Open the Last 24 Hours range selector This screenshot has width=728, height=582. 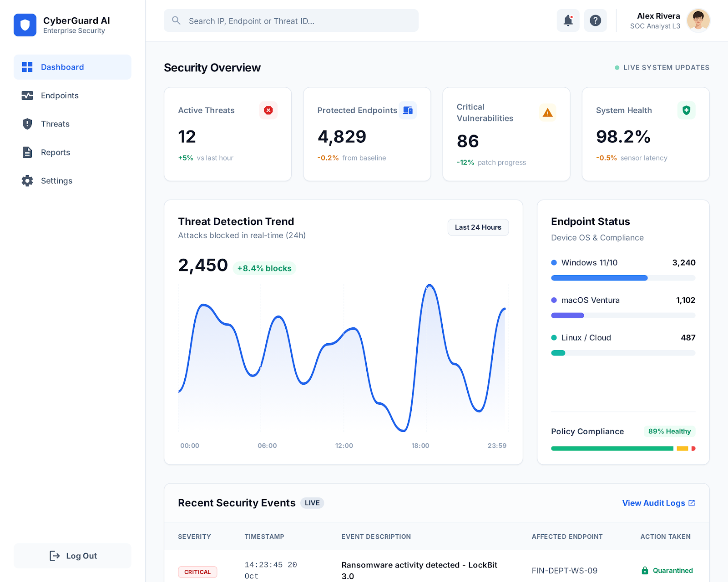click(478, 227)
